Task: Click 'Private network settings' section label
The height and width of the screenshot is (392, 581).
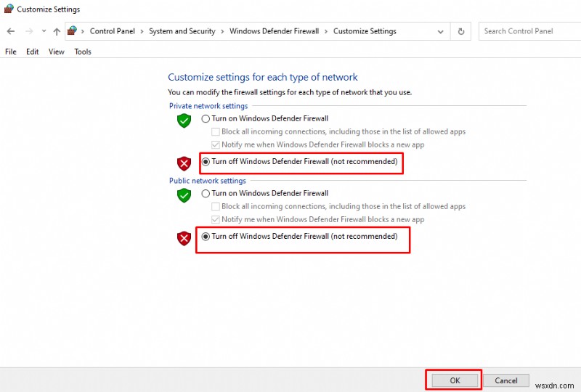Action: coord(208,106)
